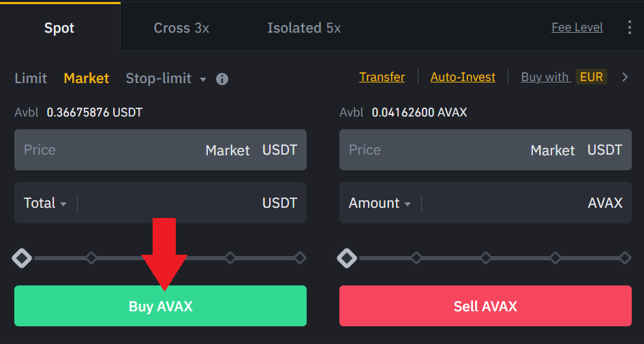
Task: Switch to the Isolated 5x tab
Action: tap(304, 28)
